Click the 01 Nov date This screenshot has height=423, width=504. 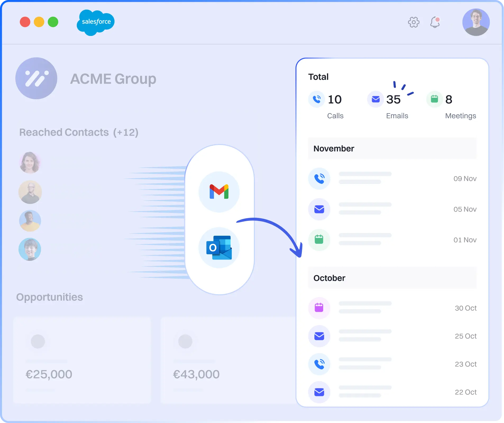465,240
